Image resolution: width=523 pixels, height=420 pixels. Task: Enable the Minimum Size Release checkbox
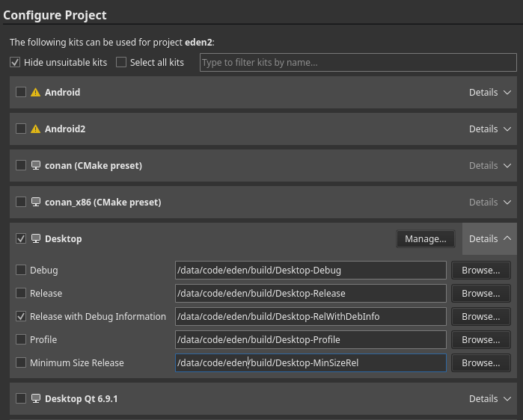tap(21, 363)
